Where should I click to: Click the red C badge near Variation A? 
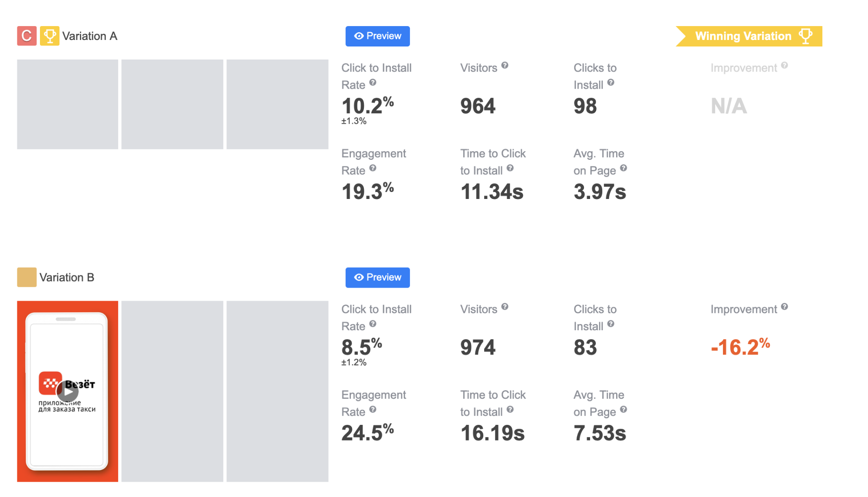pyautogui.click(x=26, y=36)
